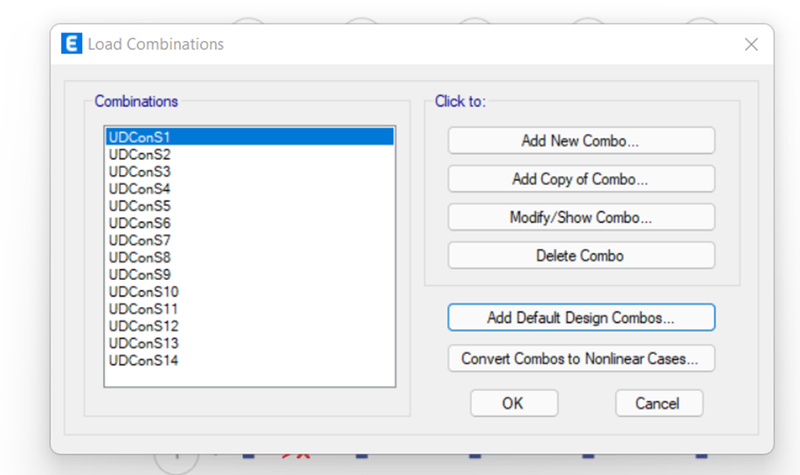The height and width of the screenshot is (475, 800).
Task: Close the Load Combinations dialog
Action: coord(751,44)
